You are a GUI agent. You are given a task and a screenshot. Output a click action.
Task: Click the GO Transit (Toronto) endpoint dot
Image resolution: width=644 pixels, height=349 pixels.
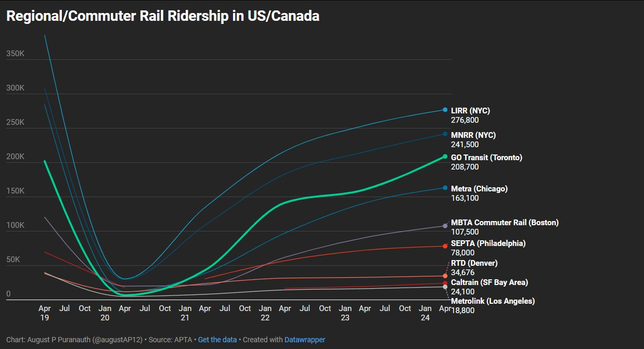(445, 157)
